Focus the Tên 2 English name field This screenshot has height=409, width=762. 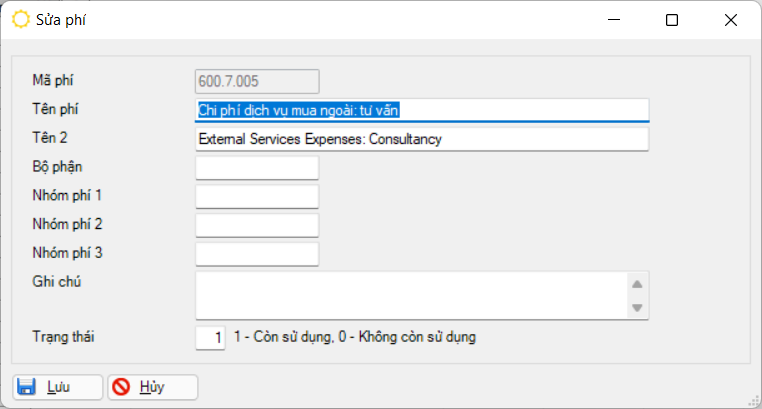(x=422, y=139)
